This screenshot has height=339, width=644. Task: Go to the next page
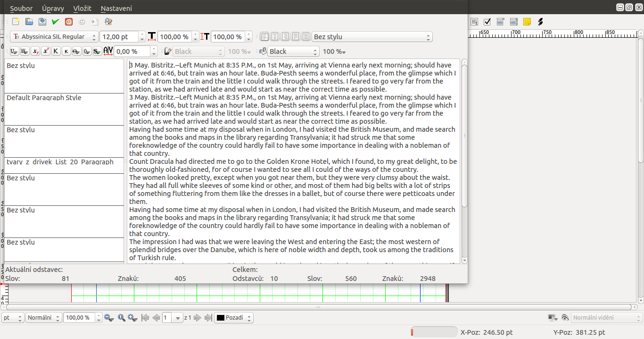pos(198,318)
